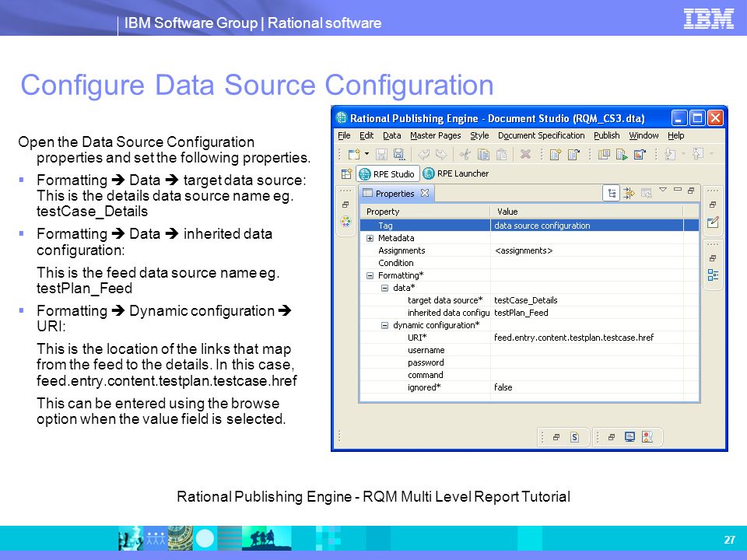Screen dimensions: 747x560
Task: Click the Save As toolbar icon
Action: coord(398,154)
